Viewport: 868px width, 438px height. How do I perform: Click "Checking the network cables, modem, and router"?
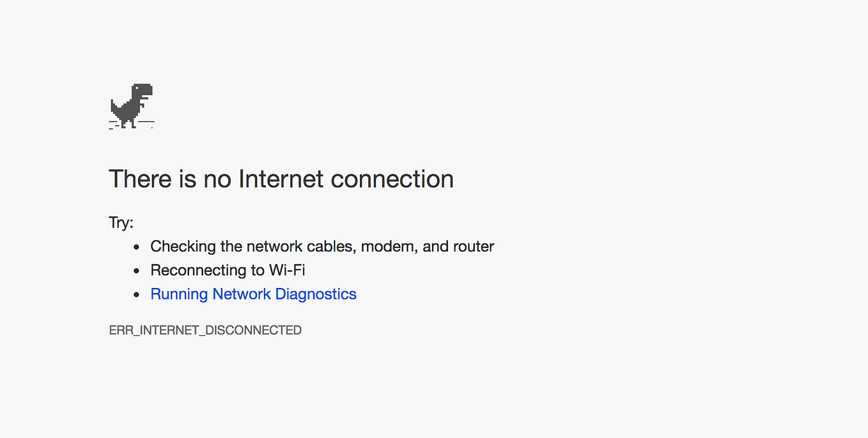coord(322,246)
